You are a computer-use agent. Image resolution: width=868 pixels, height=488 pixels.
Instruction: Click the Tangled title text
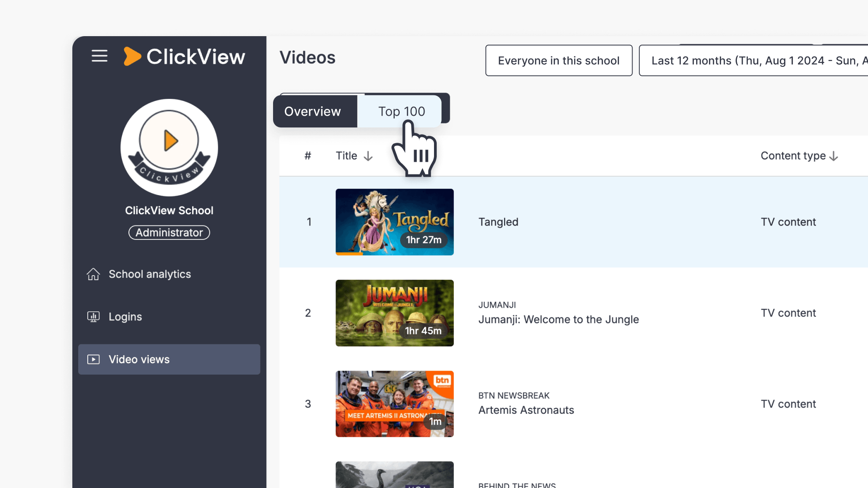tap(498, 222)
